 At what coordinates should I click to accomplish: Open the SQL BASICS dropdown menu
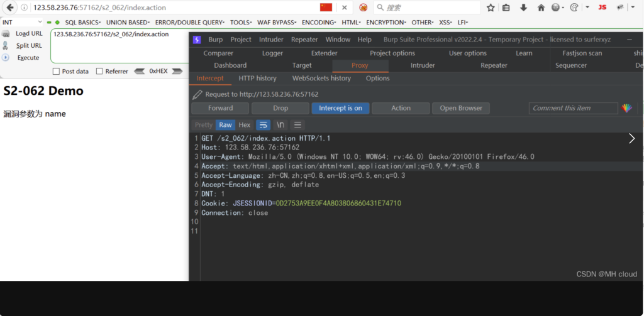83,22
